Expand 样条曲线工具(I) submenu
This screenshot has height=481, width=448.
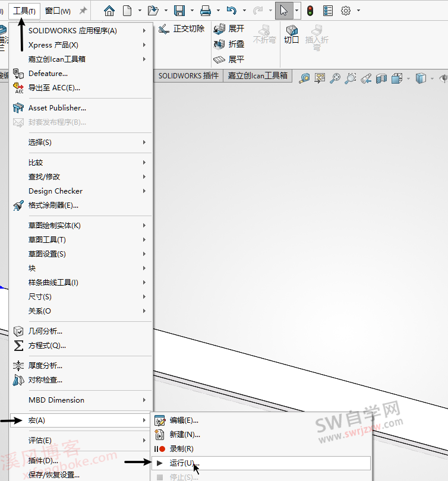81,283
